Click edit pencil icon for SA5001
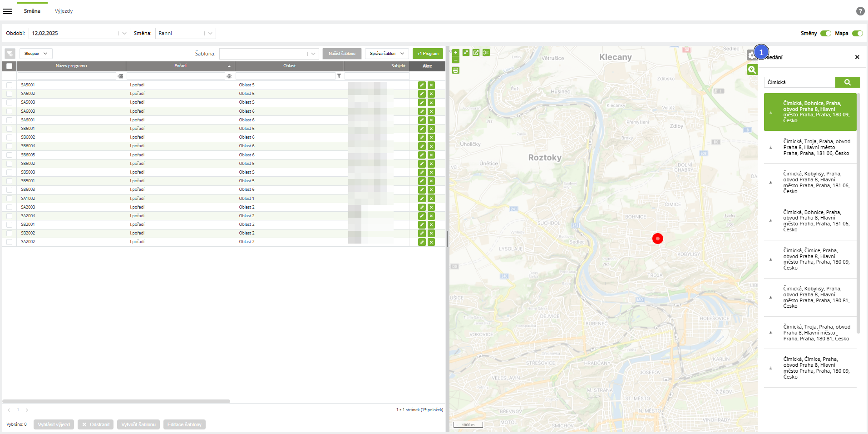868x434 pixels. [422, 85]
